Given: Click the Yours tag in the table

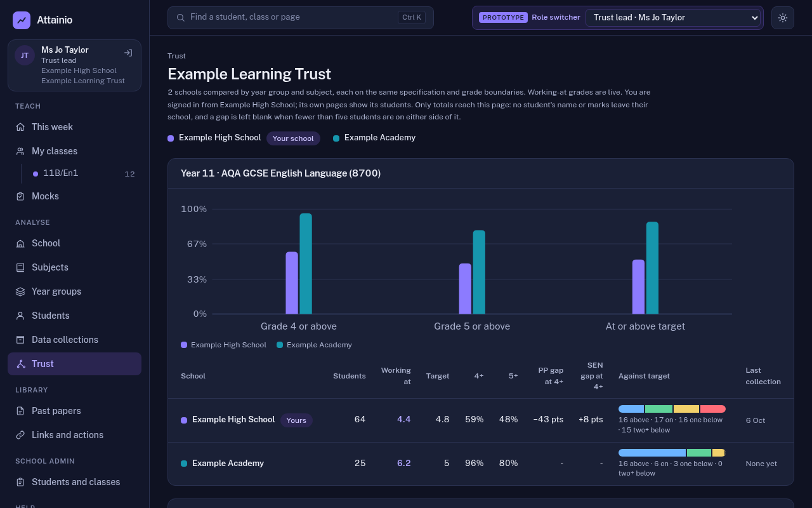Looking at the screenshot, I should tap(296, 420).
